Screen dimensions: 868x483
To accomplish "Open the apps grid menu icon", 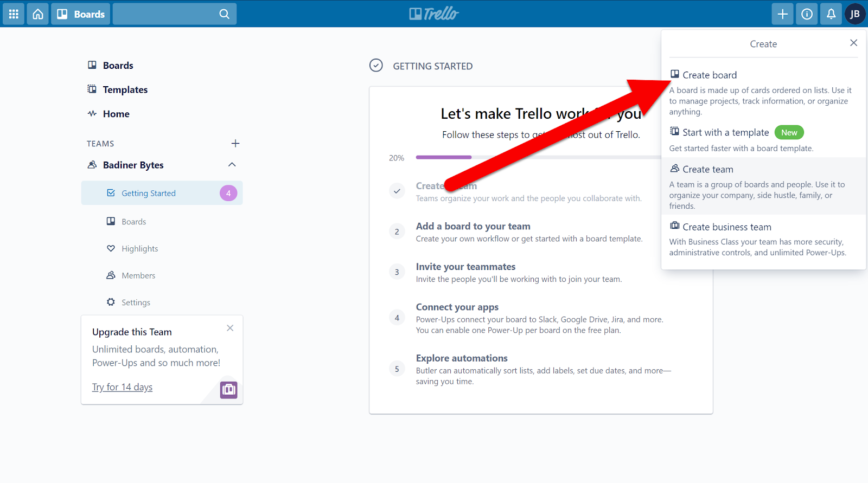I will click(x=14, y=14).
